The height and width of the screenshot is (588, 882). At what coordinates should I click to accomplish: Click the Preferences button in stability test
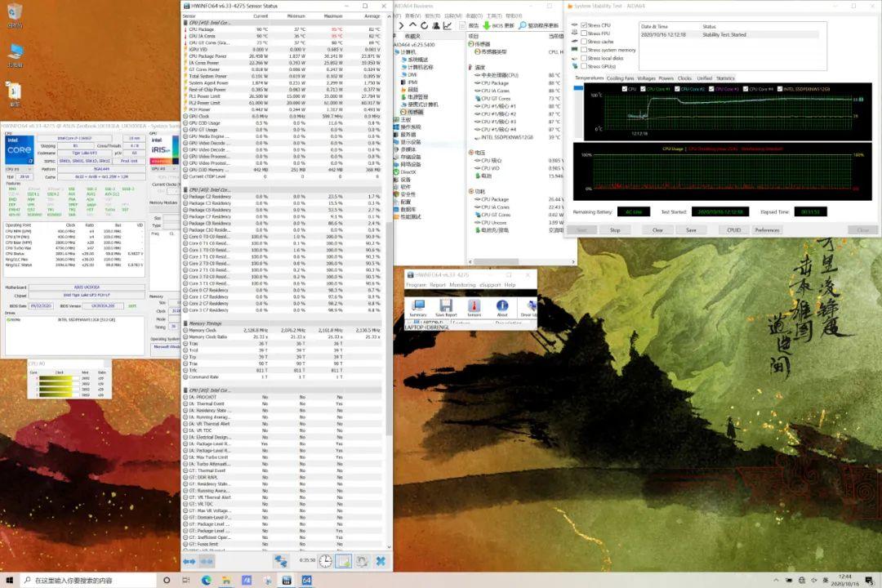coord(767,230)
